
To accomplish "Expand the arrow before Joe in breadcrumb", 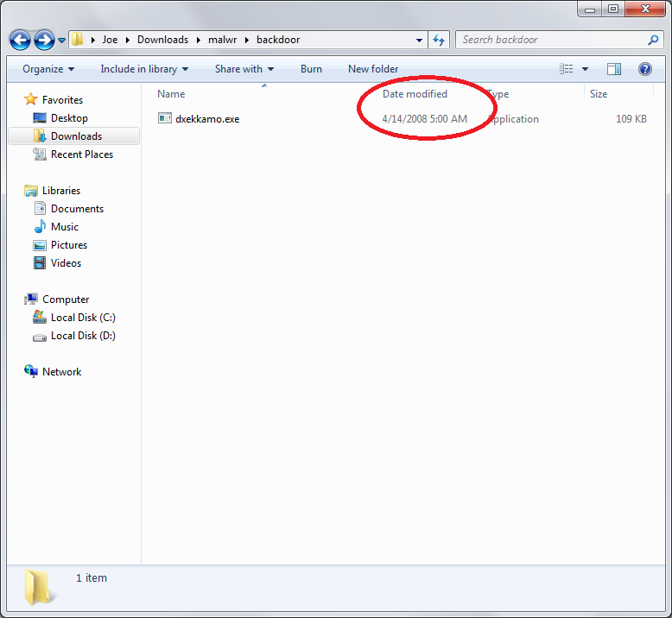I will (x=92, y=40).
